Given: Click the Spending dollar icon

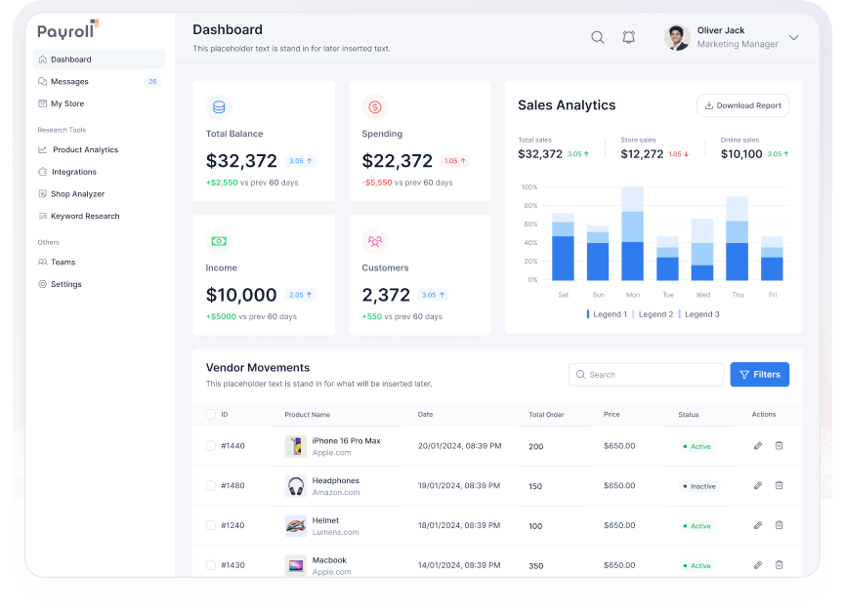Looking at the screenshot, I should tap(375, 106).
